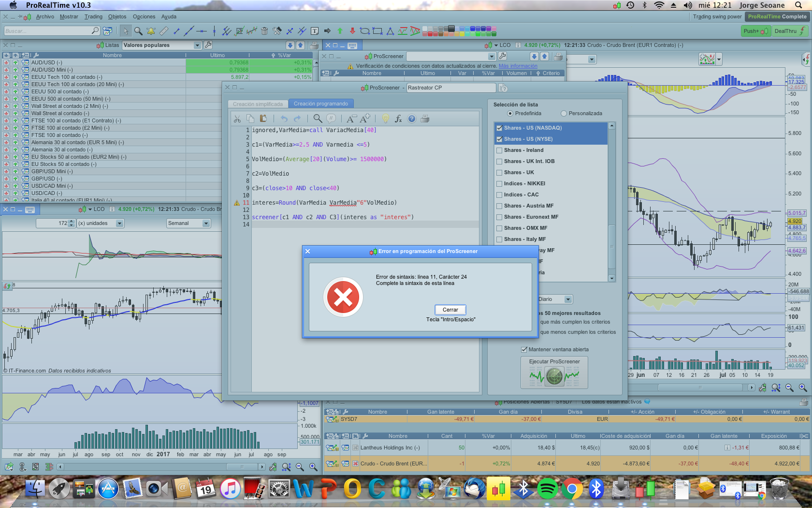This screenshot has width=812, height=508.
Task: Click the Rastreator CP name field
Action: click(x=451, y=88)
